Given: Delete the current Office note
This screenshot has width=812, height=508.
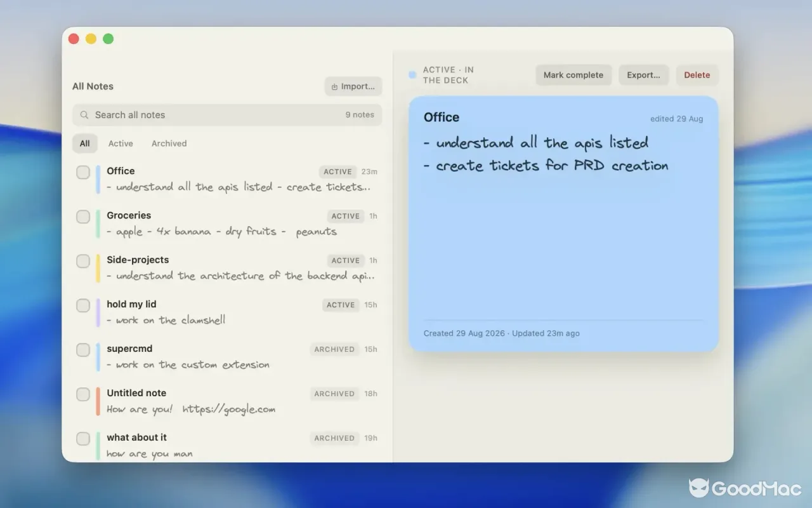Looking at the screenshot, I should tap(697, 75).
